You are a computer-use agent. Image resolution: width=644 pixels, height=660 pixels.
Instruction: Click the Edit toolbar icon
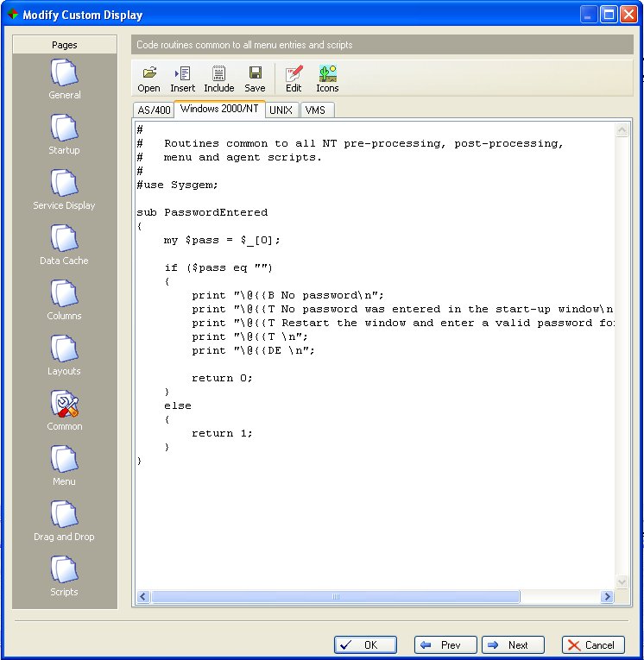coord(294,79)
